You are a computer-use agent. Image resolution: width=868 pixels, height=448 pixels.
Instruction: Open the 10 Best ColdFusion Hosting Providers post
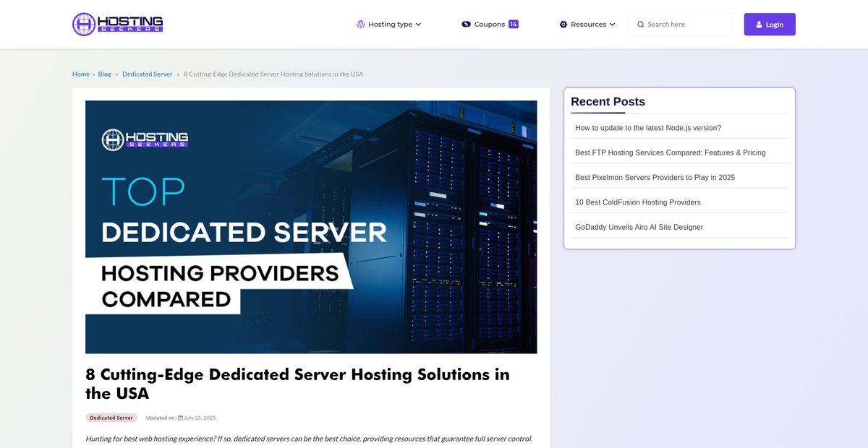(x=638, y=202)
